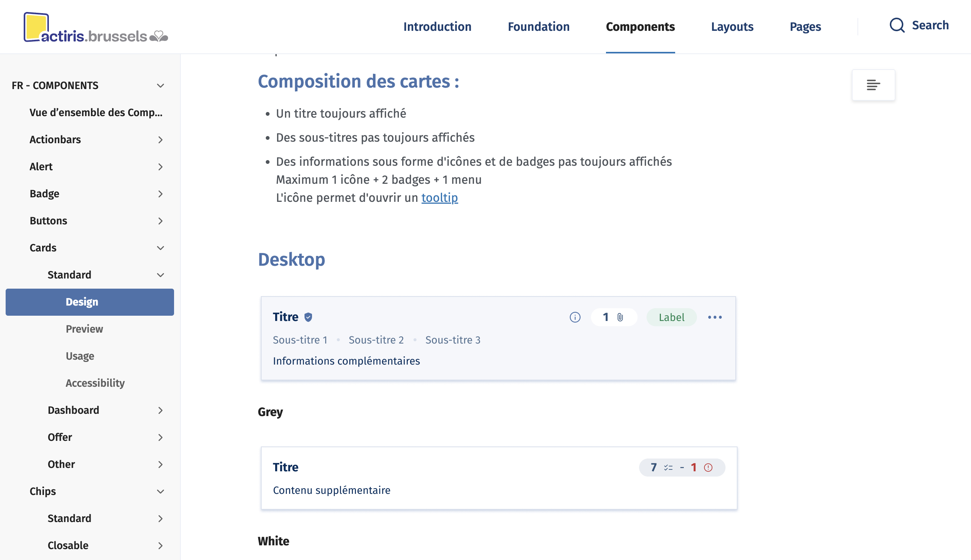Screen dimensions: 971x560
Task: Click the red alert icon in the white card badge
Action: coord(708,468)
